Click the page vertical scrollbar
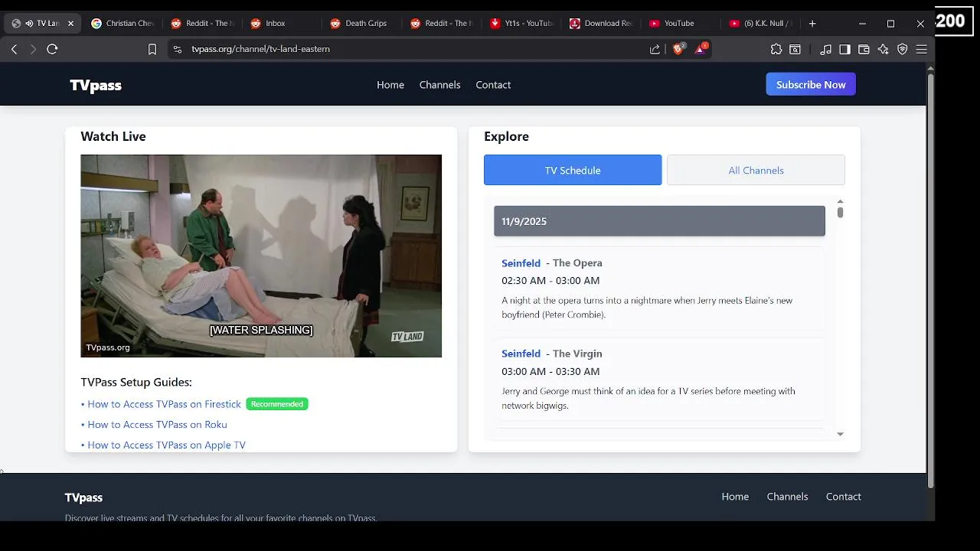Image resolution: width=980 pixels, height=551 pixels. click(x=931, y=280)
